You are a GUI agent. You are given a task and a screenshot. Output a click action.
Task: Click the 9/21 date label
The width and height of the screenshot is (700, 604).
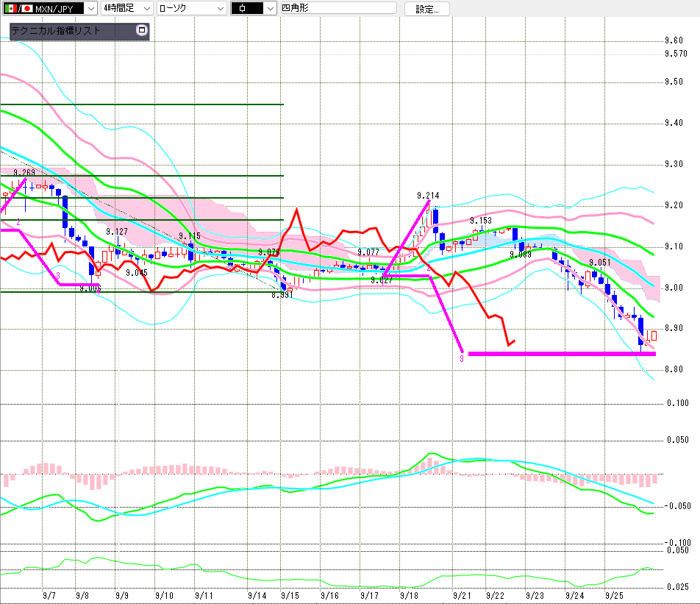coord(462,595)
